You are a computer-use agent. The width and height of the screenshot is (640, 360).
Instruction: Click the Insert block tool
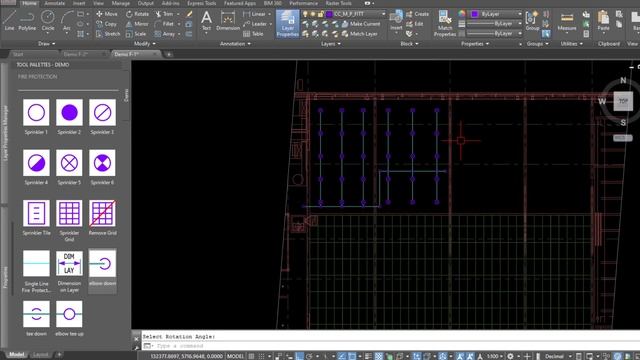[396, 20]
